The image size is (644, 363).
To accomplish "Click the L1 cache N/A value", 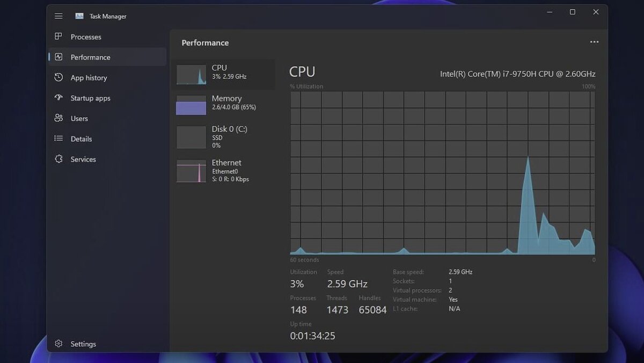I will pyautogui.click(x=454, y=309).
